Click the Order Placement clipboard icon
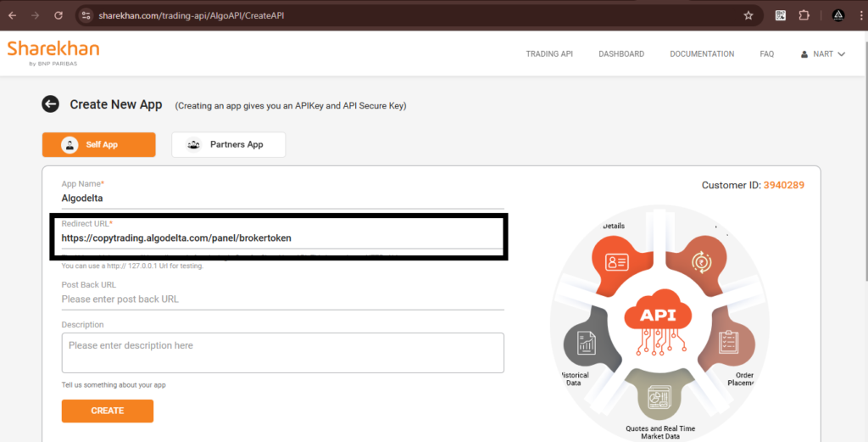Screen dimensions: 868x442 [x=728, y=343]
